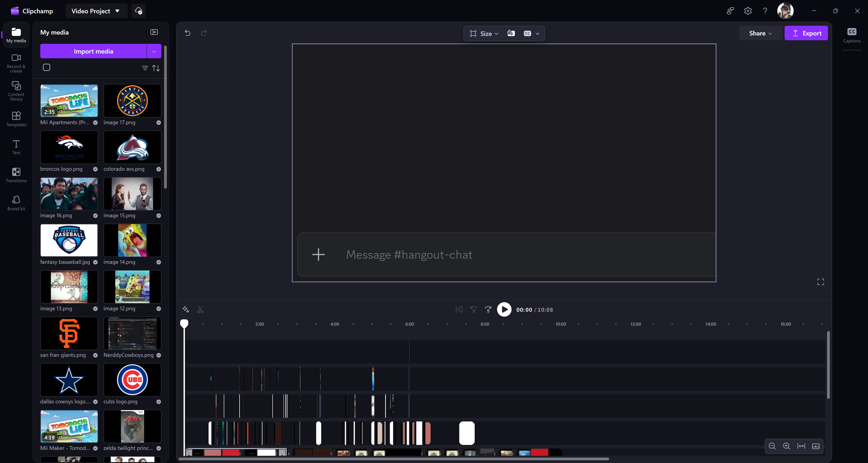Collapse the My media panel
This screenshot has height=463, width=868.
(154, 32)
